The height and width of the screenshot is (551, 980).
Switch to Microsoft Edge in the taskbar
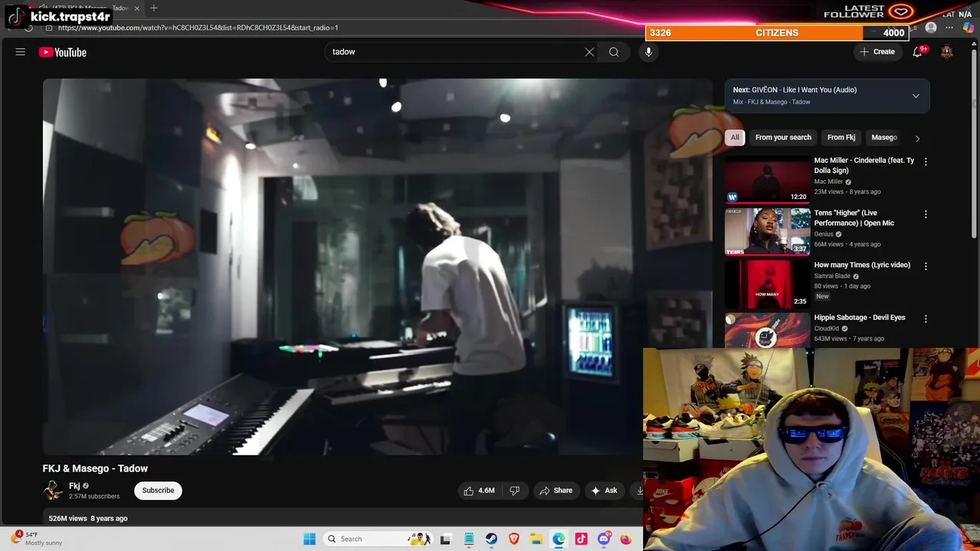559,539
